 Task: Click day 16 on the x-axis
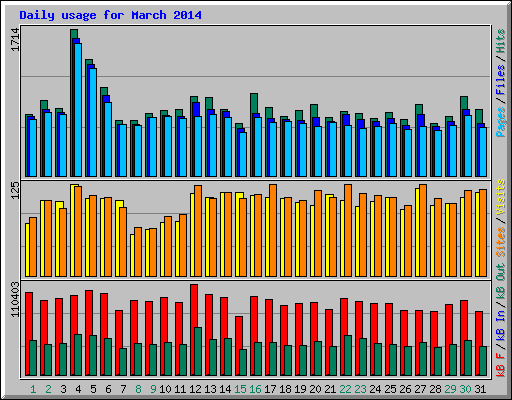pos(255,389)
